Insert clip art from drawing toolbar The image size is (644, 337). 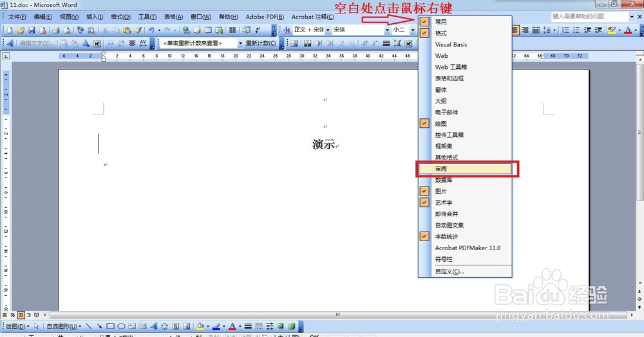pyautogui.click(x=175, y=326)
